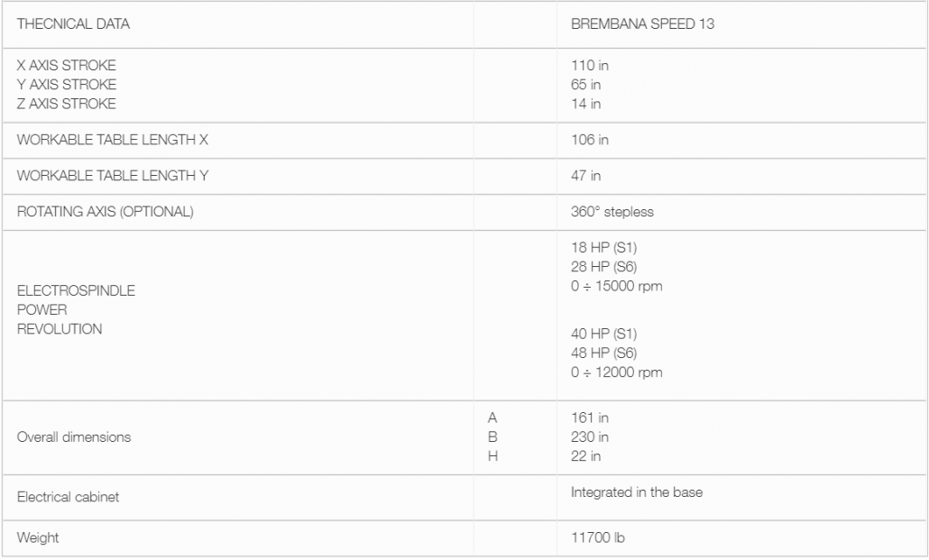929x560 pixels.
Task: Click the WORKABLE TABLE LENGTH Y row label
Action: pyautogui.click(x=113, y=176)
